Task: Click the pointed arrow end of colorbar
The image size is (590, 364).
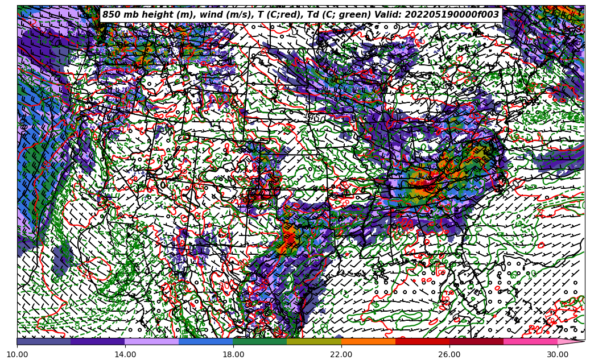Action: point(570,341)
